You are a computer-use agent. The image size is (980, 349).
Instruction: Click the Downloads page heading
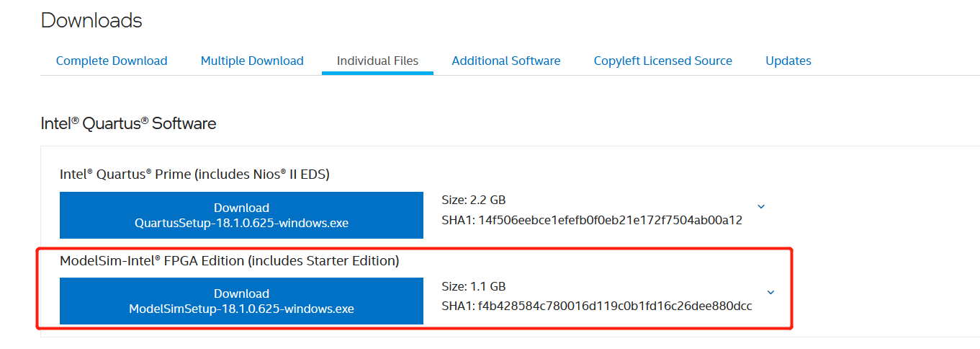tap(91, 21)
